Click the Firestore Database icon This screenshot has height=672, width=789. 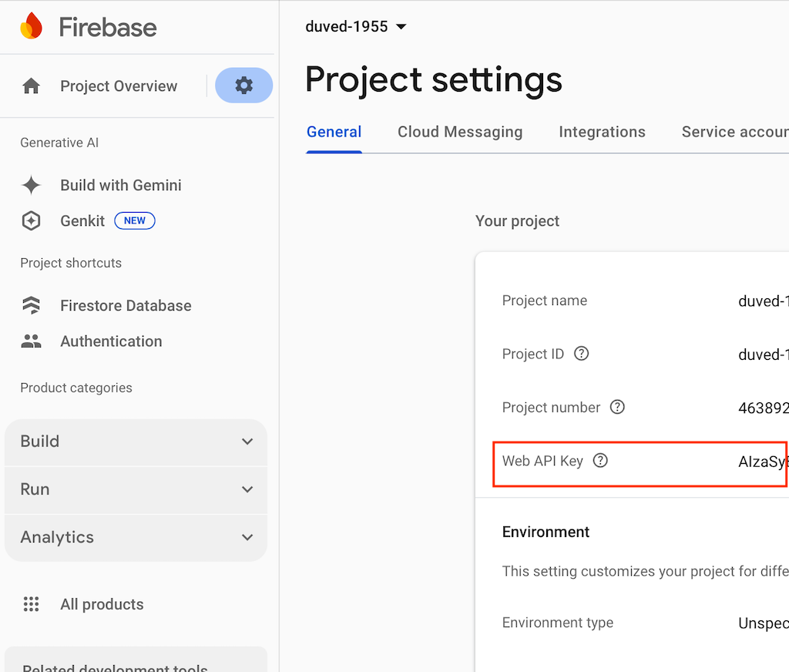(x=31, y=305)
